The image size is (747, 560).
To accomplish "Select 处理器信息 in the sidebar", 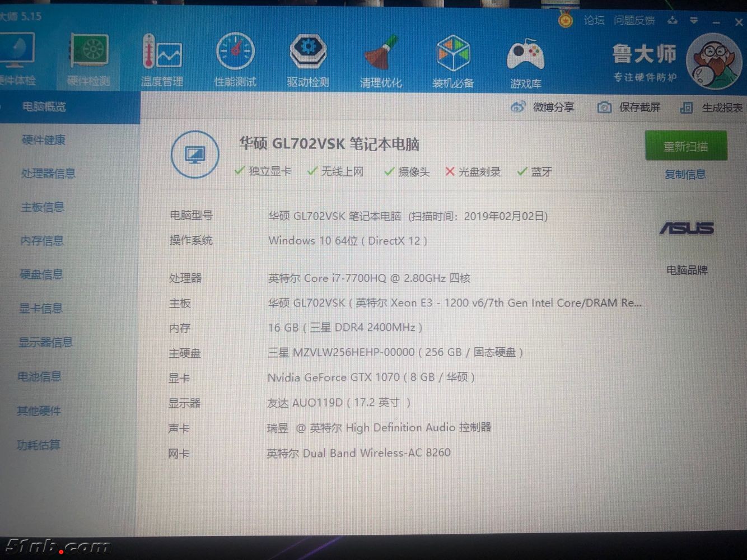I will click(x=48, y=174).
